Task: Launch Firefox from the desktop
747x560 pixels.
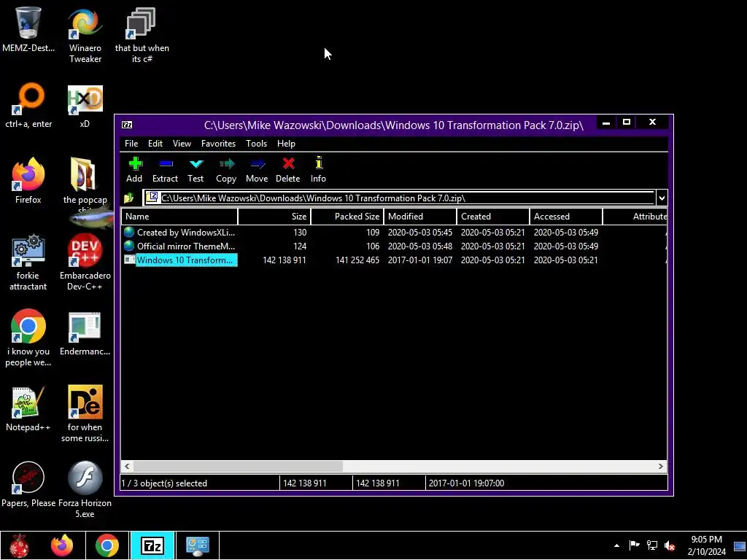Action: [28, 182]
